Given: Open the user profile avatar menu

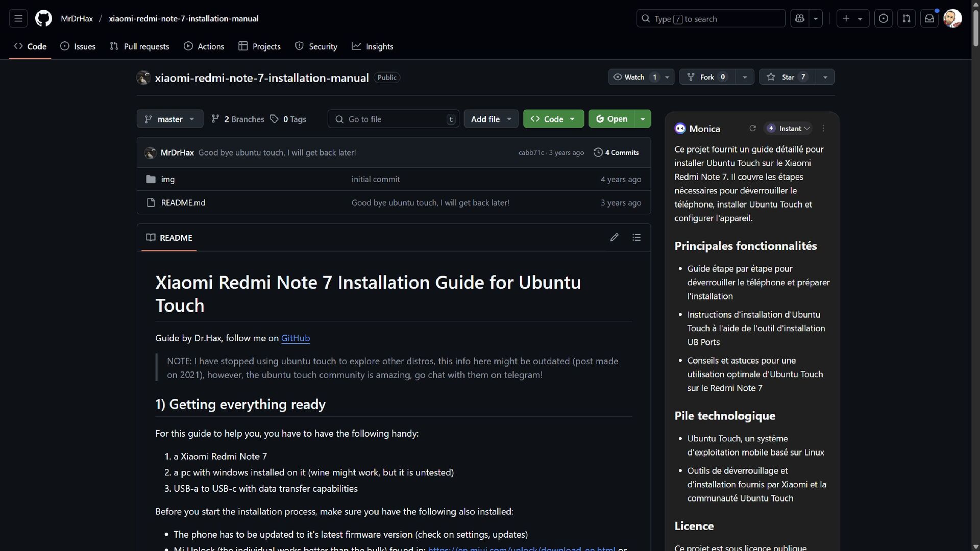Looking at the screenshot, I should point(952,19).
